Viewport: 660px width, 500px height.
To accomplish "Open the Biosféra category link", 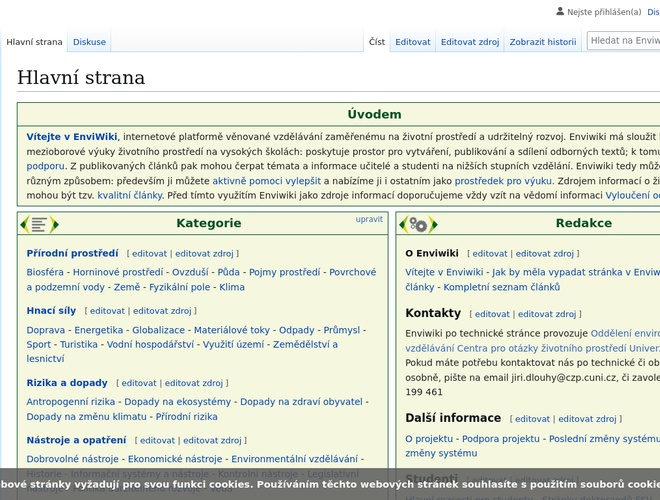I will [45, 272].
